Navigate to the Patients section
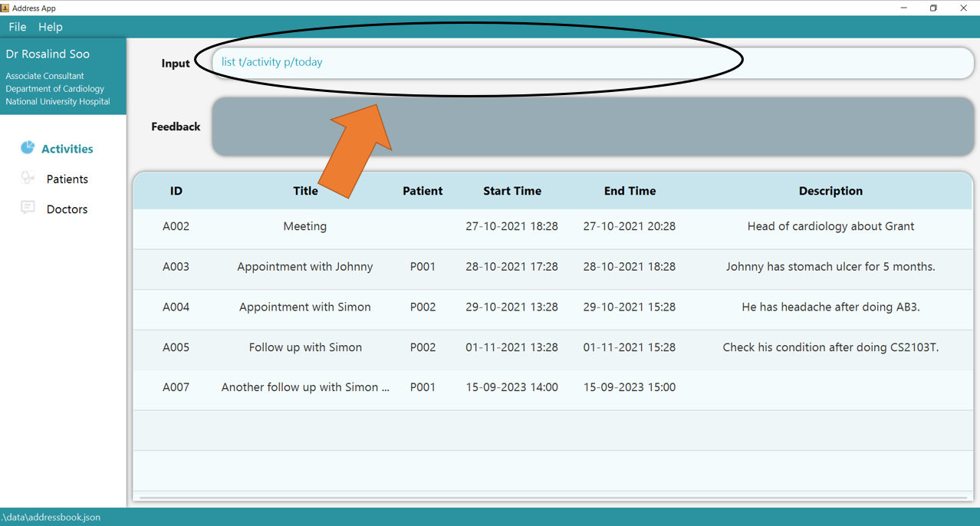 (x=66, y=178)
